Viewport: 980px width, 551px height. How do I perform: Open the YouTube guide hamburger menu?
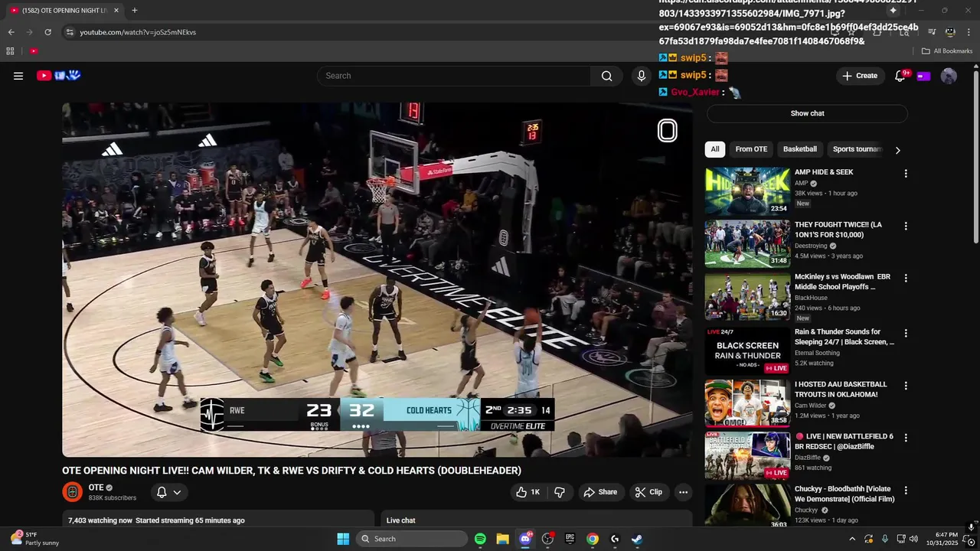pos(18,76)
